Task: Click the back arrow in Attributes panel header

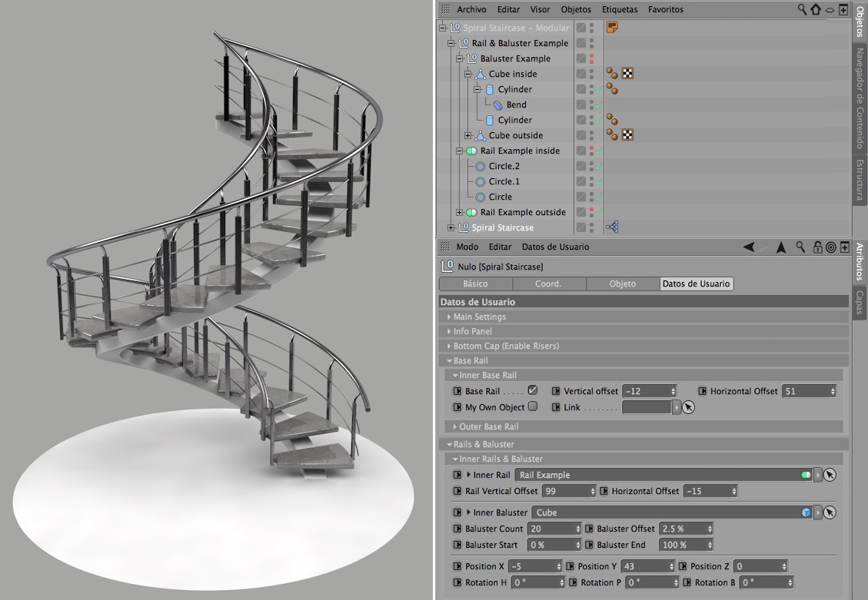Action: (748, 247)
